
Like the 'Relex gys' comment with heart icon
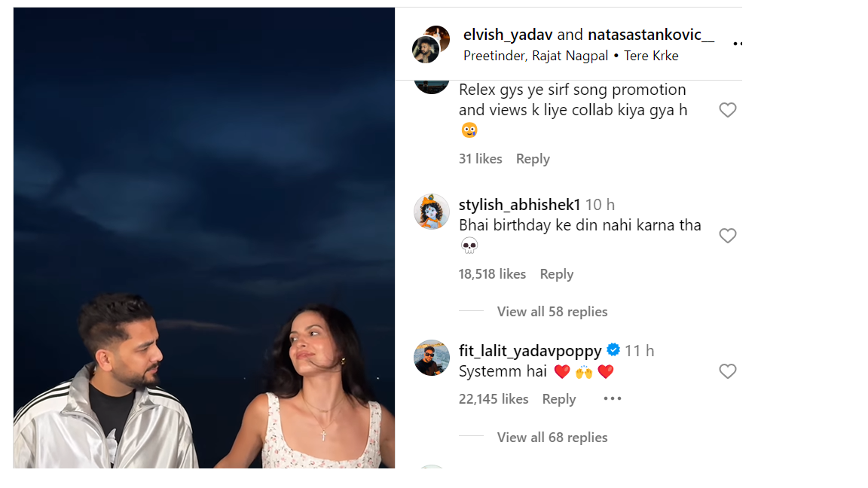tap(727, 110)
